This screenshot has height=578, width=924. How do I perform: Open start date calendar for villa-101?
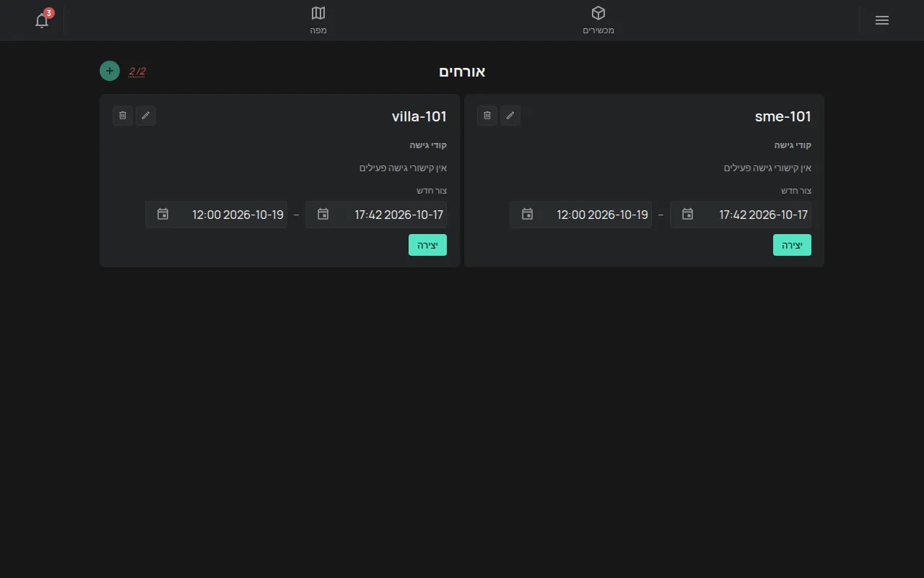pyautogui.click(x=323, y=214)
